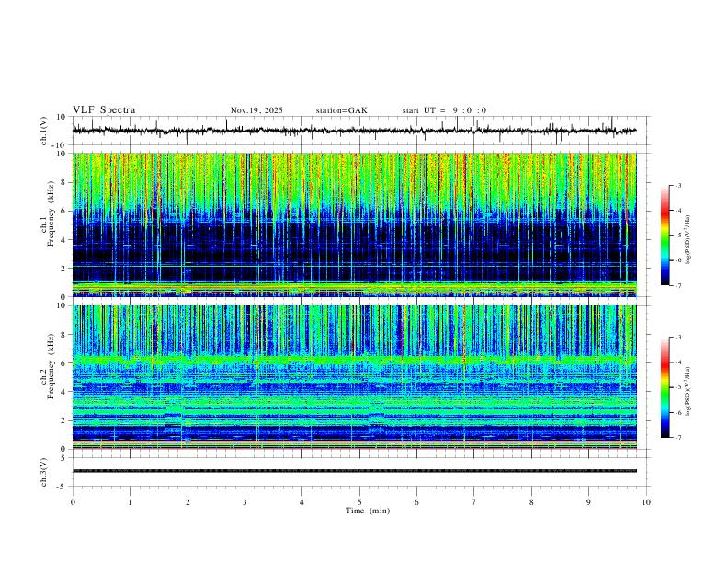Click ch.1 spectrogram frequency tick "4"
This screenshot has width=728, height=563.
64,240
